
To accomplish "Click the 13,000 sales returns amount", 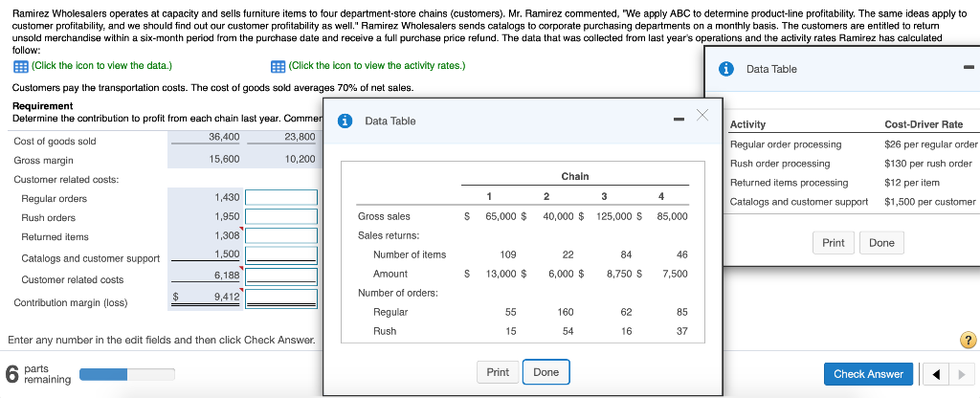I will click(x=501, y=274).
